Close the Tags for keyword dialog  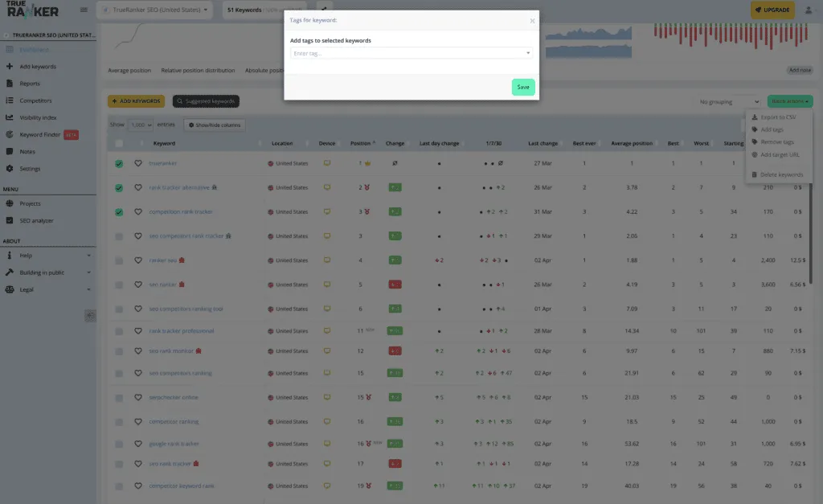click(532, 21)
